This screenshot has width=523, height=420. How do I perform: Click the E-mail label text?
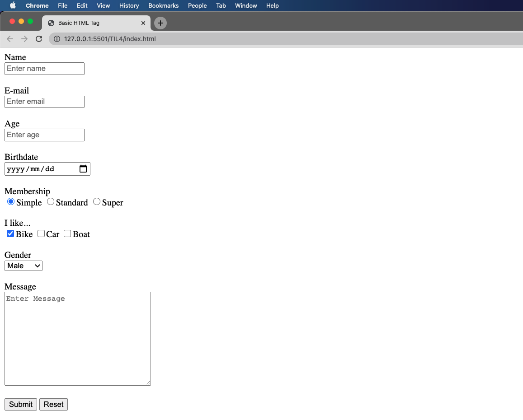(17, 91)
